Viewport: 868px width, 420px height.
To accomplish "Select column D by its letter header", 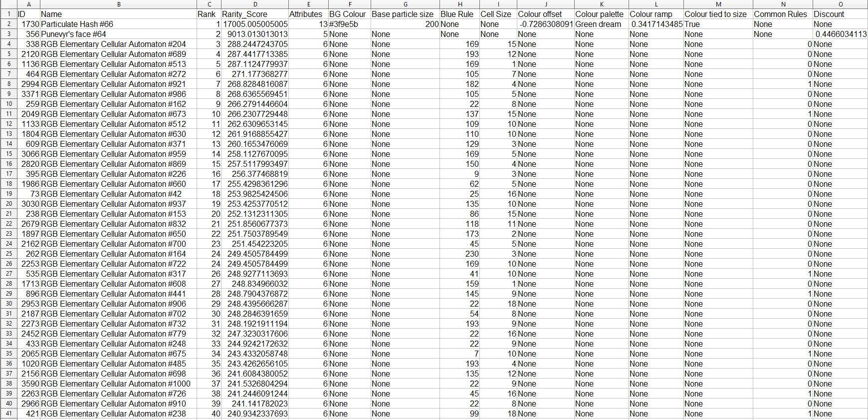I will point(255,4).
